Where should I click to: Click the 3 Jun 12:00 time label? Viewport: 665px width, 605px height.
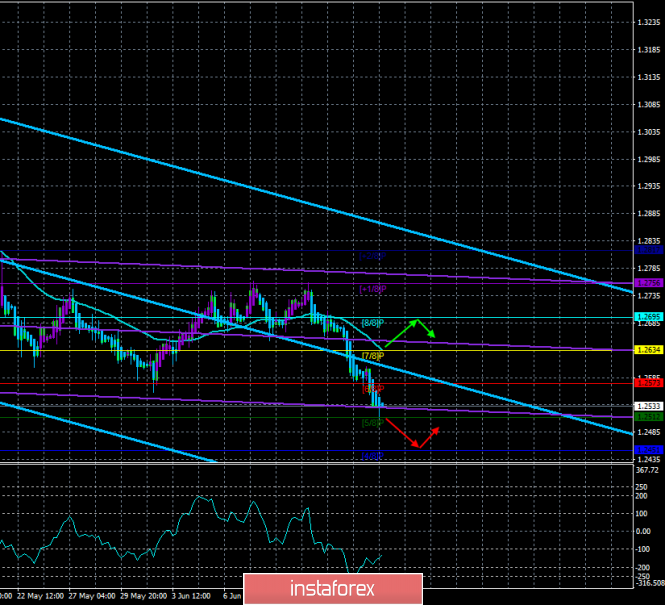coord(193,596)
